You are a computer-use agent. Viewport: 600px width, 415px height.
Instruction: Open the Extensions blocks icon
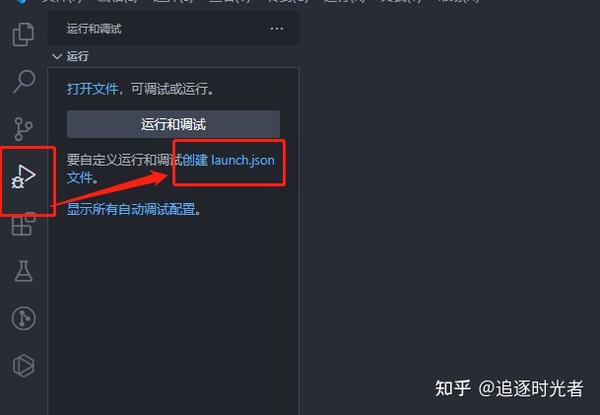23,224
